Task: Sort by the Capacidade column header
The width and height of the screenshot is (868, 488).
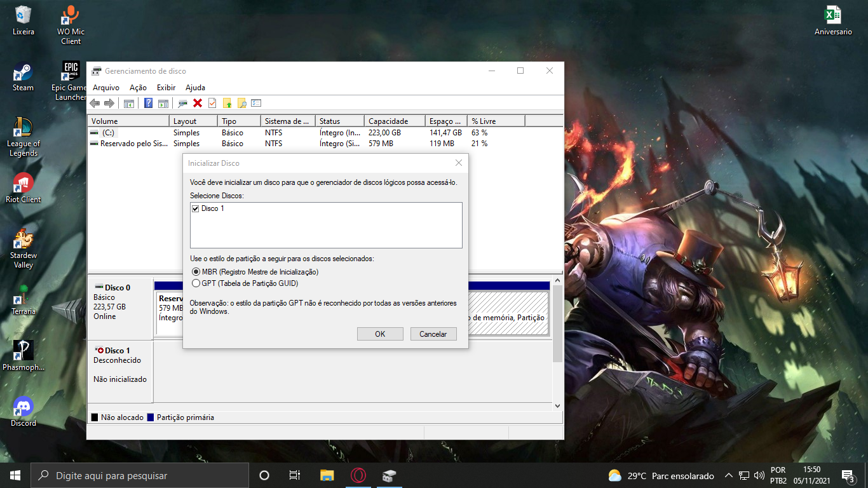Action: tap(394, 121)
